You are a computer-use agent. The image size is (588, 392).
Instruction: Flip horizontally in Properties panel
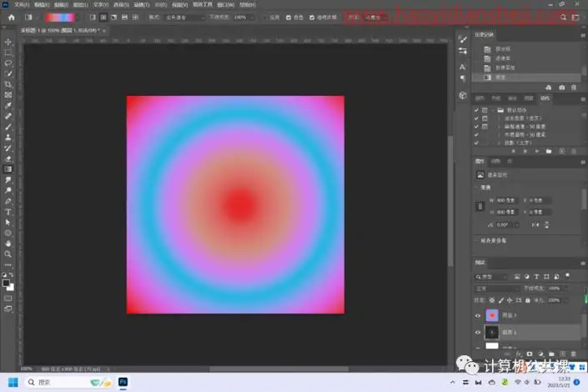[535, 224]
